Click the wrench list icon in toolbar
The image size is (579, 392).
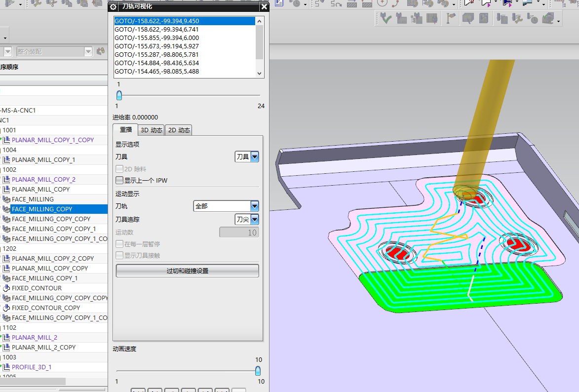(x=517, y=19)
